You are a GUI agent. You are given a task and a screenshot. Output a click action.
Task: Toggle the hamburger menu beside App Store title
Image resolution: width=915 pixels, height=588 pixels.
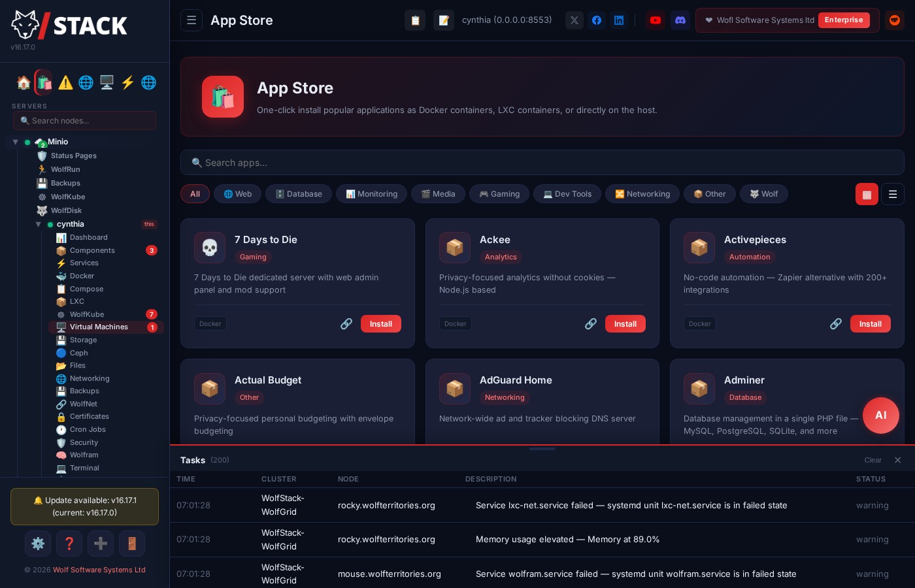[x=191, y=20]
